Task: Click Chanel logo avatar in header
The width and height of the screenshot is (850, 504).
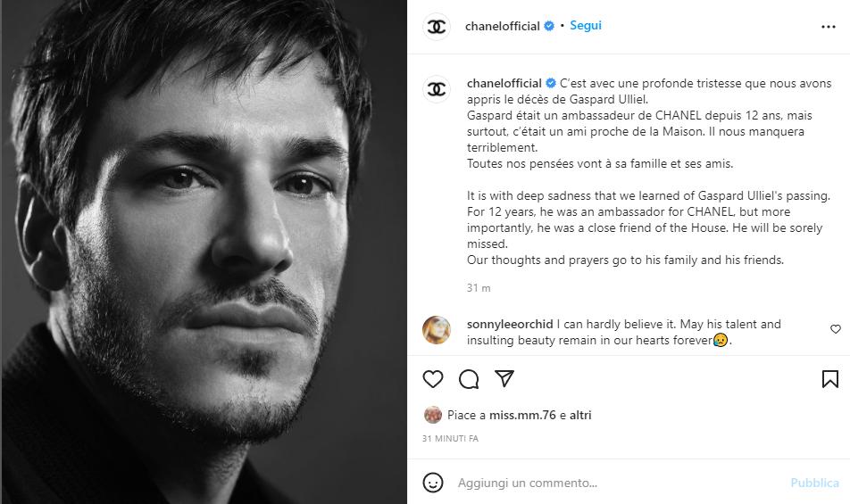Action: point(437,27)
